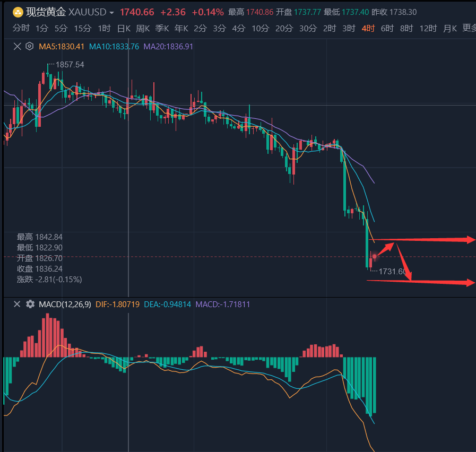This screenshot has height=452, width=476.
Task: Open the 更多 timeframes menu
Action: [469, 28]
